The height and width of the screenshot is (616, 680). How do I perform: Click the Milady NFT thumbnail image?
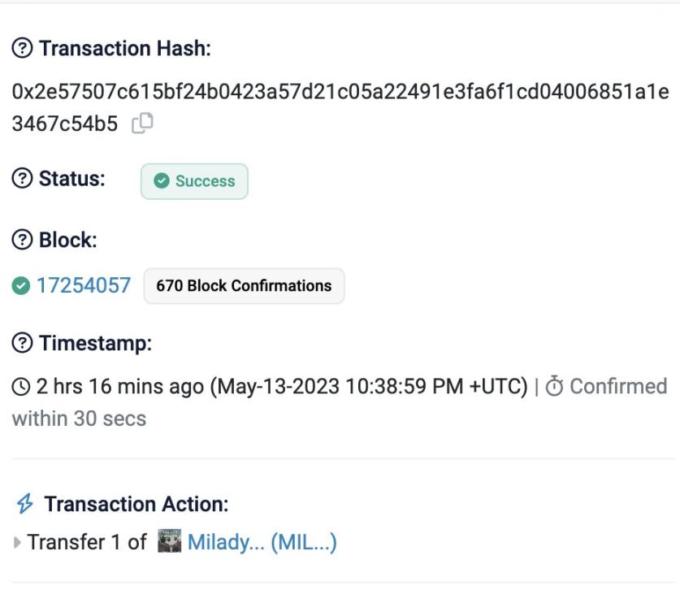click(x=169, y=541)
